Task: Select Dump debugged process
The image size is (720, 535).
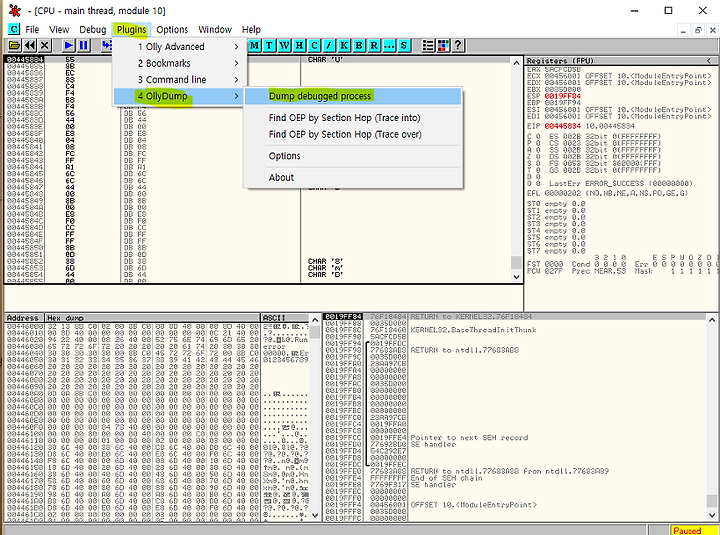Action: click(353, 96)
